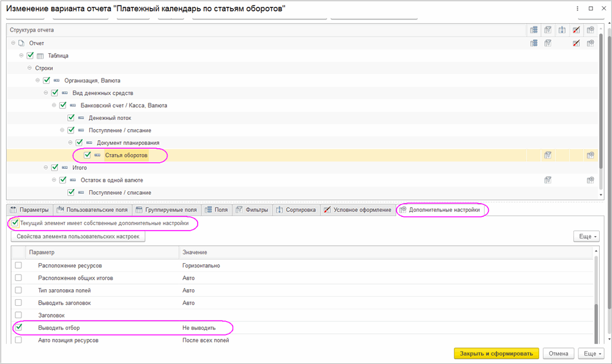Screen dimensions: 612x364
Task: Click the Закрыть и сформировать button
Action: 496,354
